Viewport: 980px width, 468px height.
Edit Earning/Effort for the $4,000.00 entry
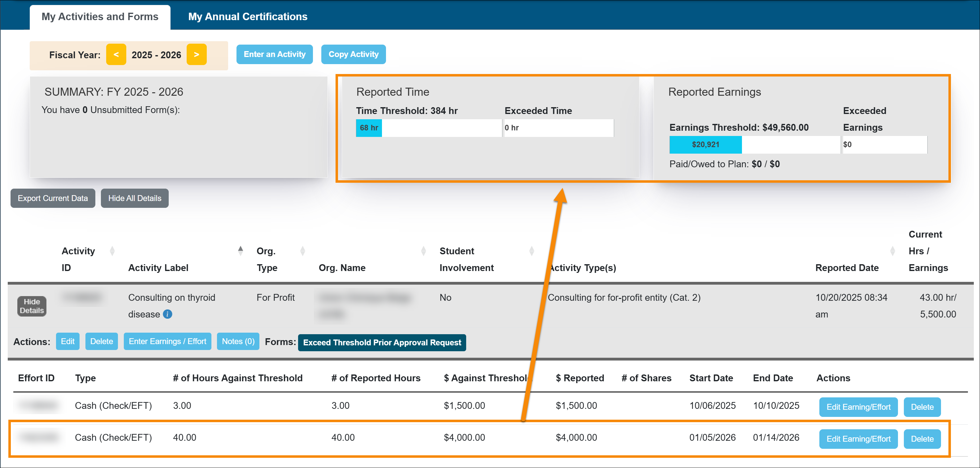(858, 439)
